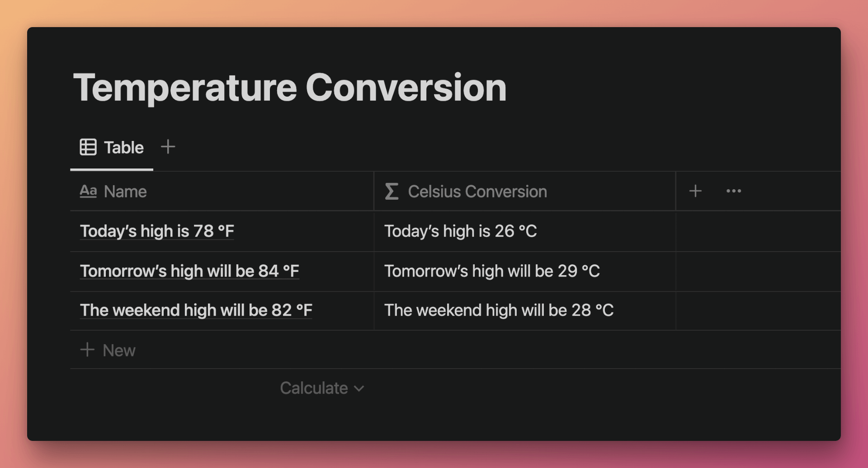
Task: Open the Celsius Conversion column header
Action: (x=525, y=191)
